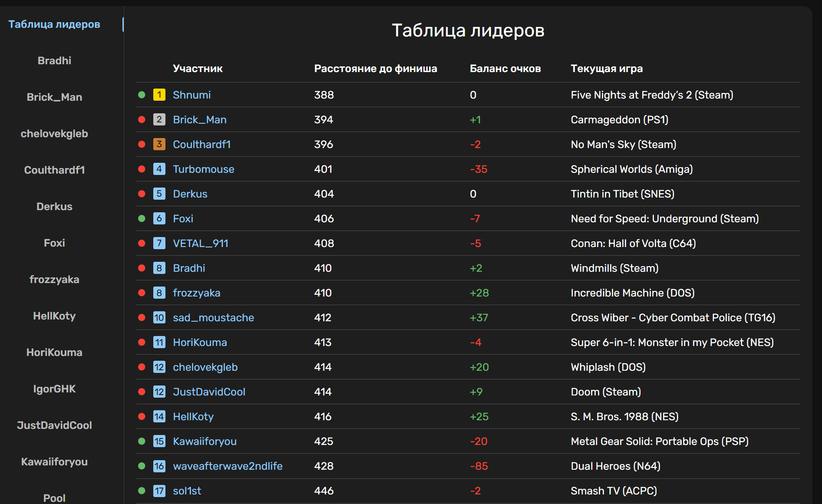
Task: Click the rank 17 badge beside sol1st
Action: coord(159,491)
